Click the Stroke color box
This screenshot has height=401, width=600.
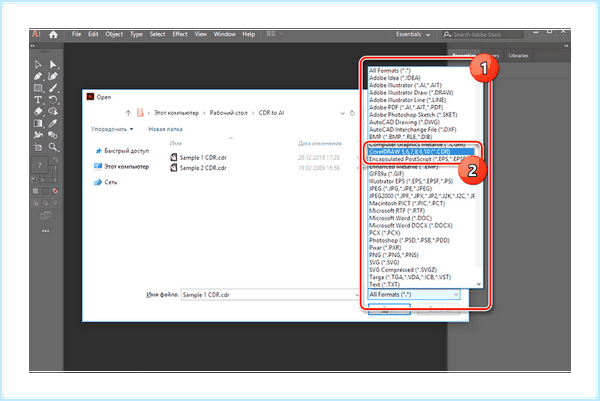[x=51, y=175]
